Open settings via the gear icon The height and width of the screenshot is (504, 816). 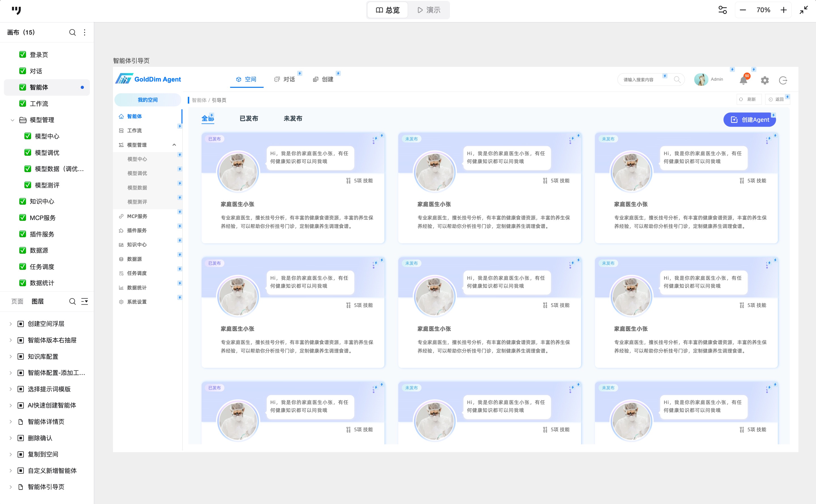point(765,80)
